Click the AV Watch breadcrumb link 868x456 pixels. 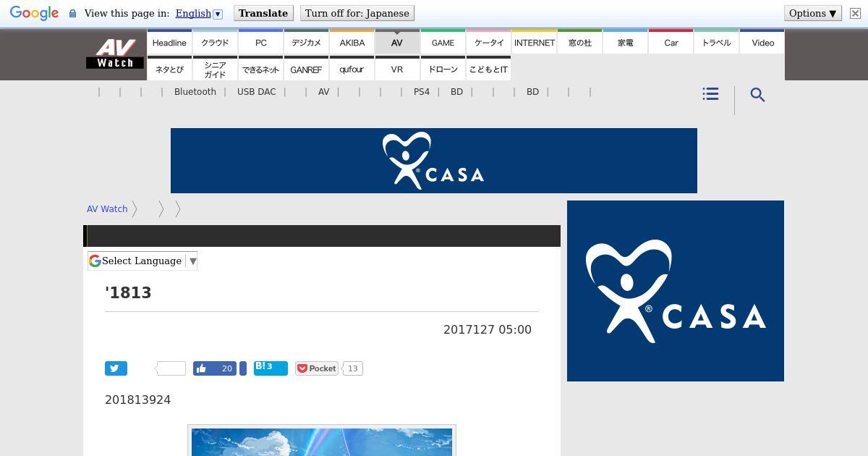coord(107,208)
